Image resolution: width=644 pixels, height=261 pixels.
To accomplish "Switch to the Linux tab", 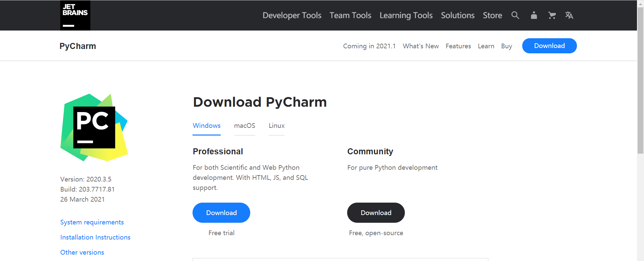I will coord(276,125).
